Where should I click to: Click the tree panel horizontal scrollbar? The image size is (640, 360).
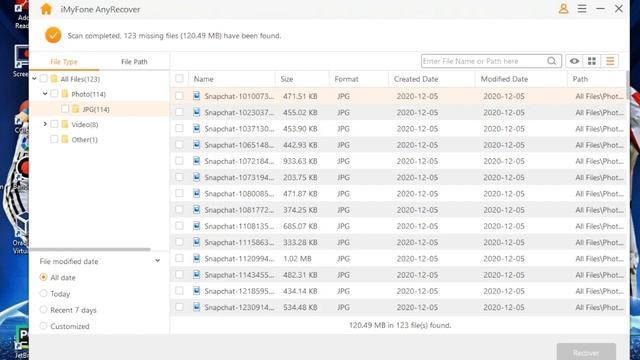point(90,249)
